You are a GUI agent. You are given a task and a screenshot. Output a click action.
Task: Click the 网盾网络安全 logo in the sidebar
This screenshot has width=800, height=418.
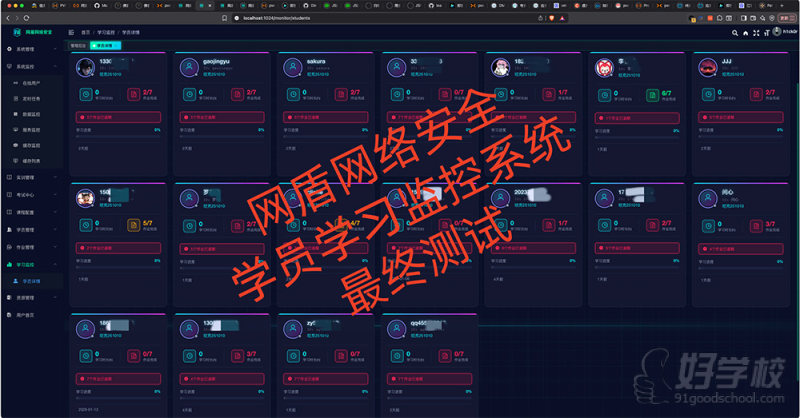33,32
